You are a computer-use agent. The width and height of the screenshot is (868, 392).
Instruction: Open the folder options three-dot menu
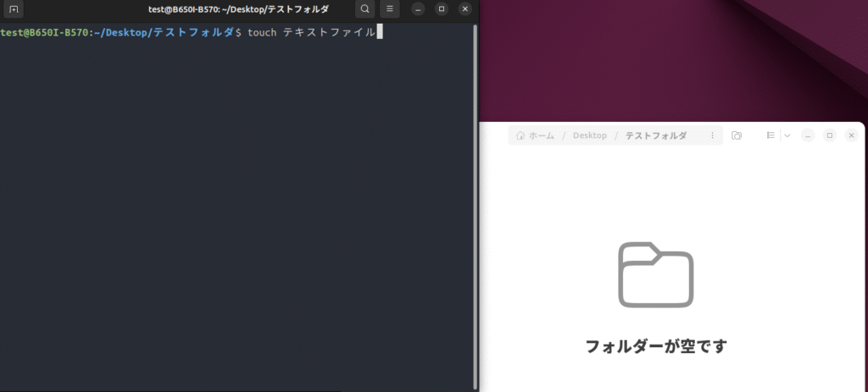coord(712,135)
